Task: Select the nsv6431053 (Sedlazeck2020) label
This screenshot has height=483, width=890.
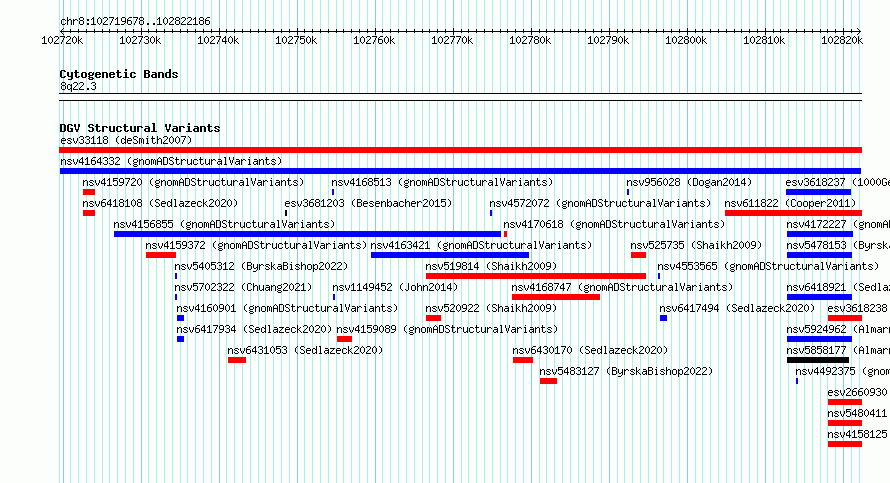Action: (305, 350)
